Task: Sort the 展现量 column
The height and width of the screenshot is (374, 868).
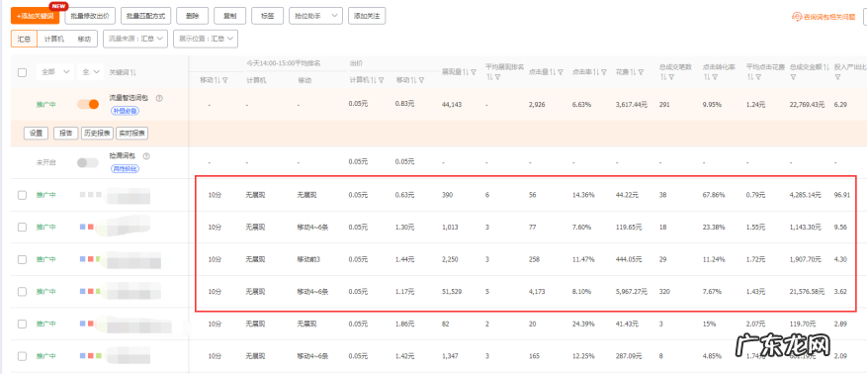Action: (466, 72)
